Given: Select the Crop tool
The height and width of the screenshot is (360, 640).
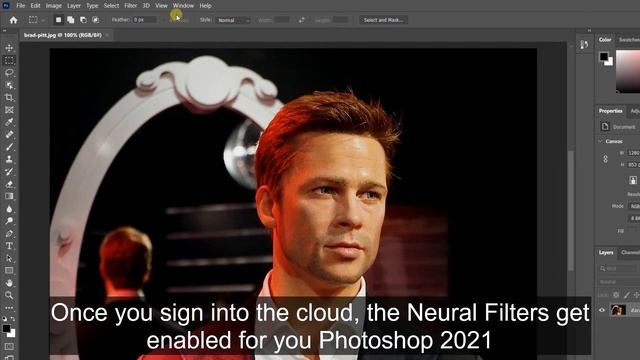Looking at the screenshot, I should [x=9, y=98].
